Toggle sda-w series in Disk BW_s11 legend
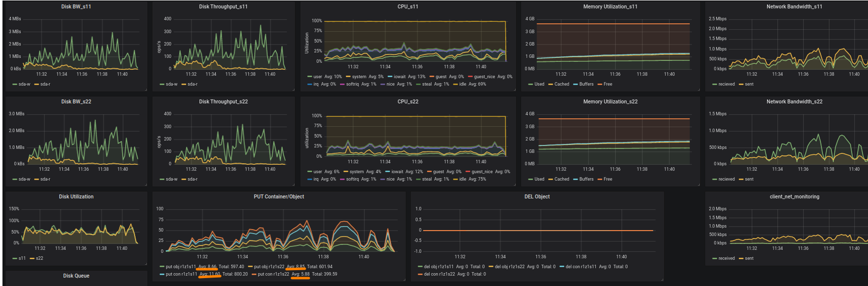The height and width of the screenshot is (286, 868). coord(24,84)
